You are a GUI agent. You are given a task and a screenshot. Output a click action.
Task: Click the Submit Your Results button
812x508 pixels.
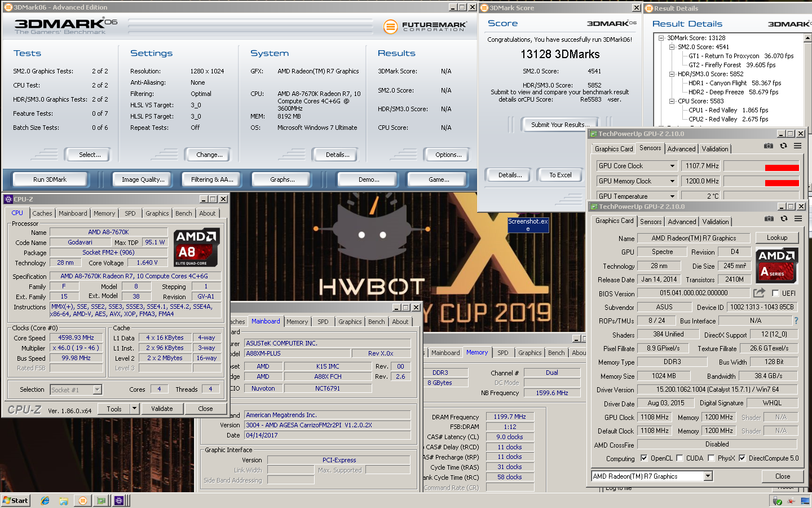click(x=560, y=125)
